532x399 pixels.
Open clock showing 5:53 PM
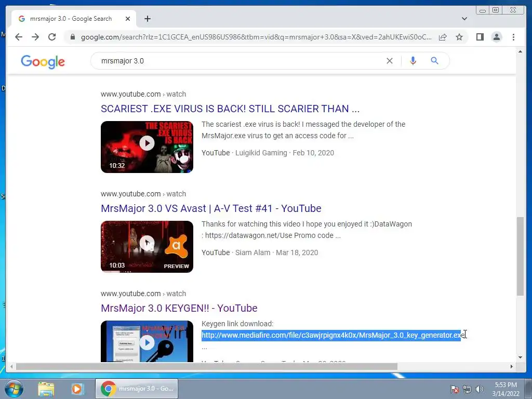point(506,389)
